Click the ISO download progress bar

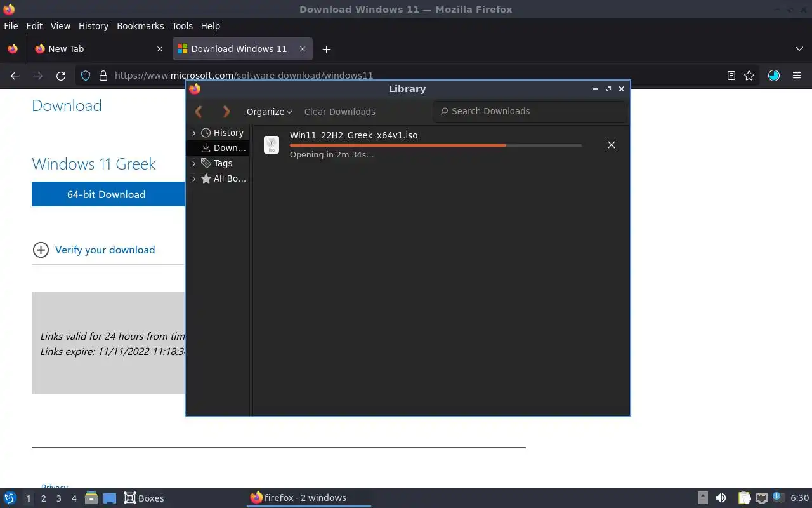tap(436, 145)
